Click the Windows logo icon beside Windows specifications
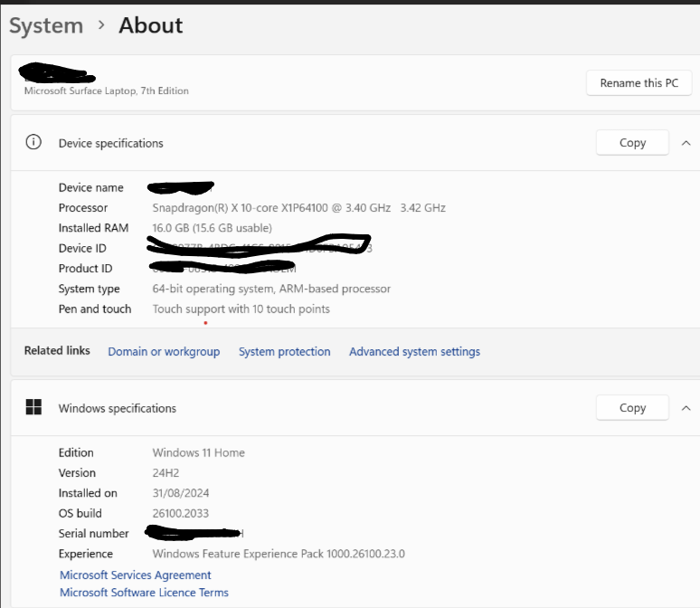 point(33,407)
